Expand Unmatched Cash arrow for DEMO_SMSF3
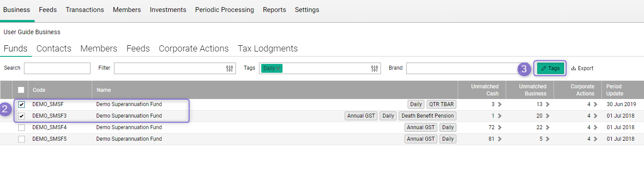This screenshot has width=644, height=174. [x=500, y=116]
